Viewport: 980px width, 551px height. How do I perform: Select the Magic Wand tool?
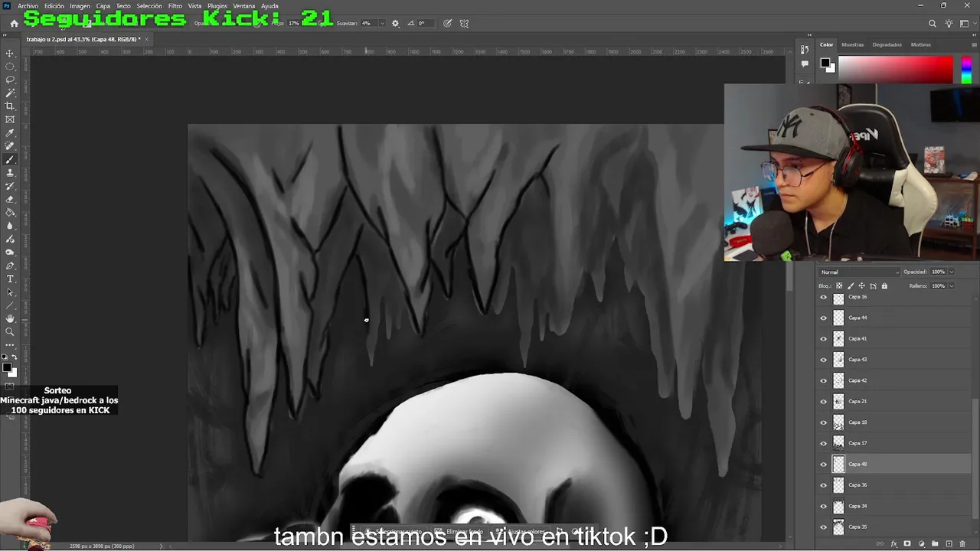pos(10,93)
